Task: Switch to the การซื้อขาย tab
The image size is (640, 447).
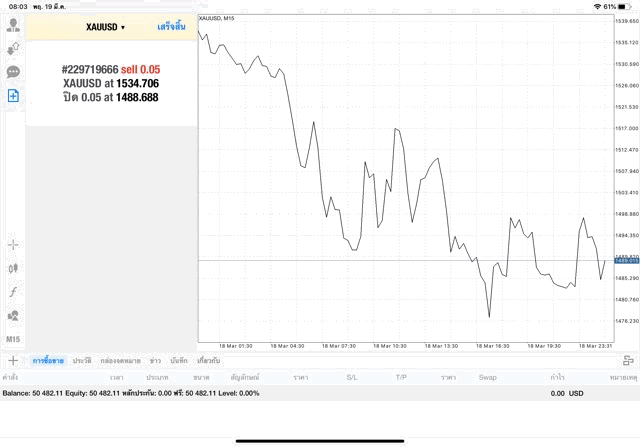Action: [x=48, y=360]
